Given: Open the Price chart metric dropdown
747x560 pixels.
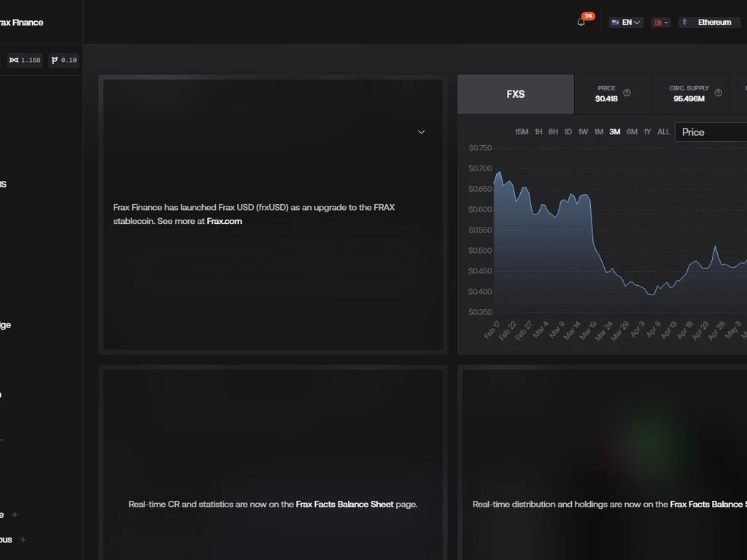Looking at the screenshot, I should click(711, 133).
